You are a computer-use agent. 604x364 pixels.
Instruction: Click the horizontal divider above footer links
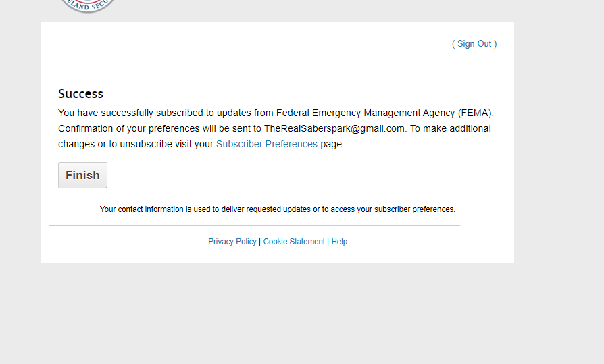pyautogui.click(x=255, y=225)
